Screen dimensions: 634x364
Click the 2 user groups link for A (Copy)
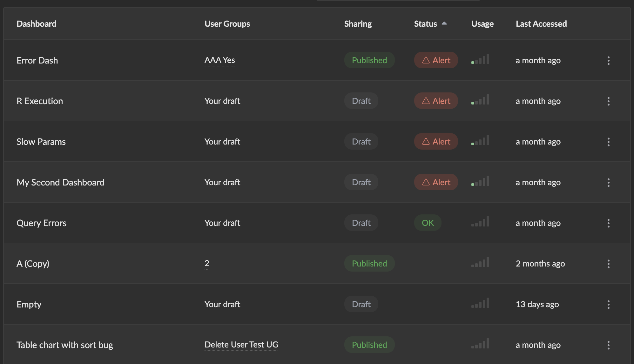tap(207, 263)
